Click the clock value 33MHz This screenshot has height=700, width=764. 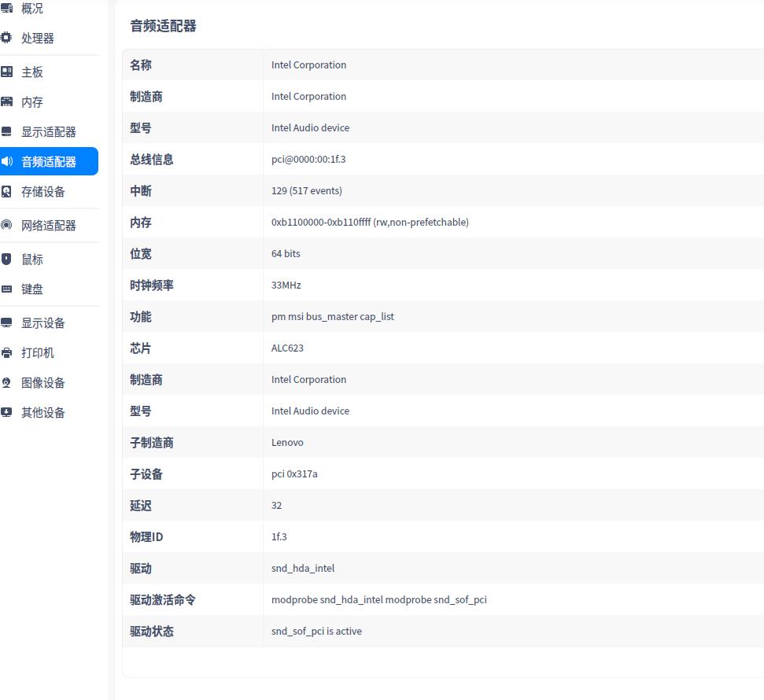point(286,285)
